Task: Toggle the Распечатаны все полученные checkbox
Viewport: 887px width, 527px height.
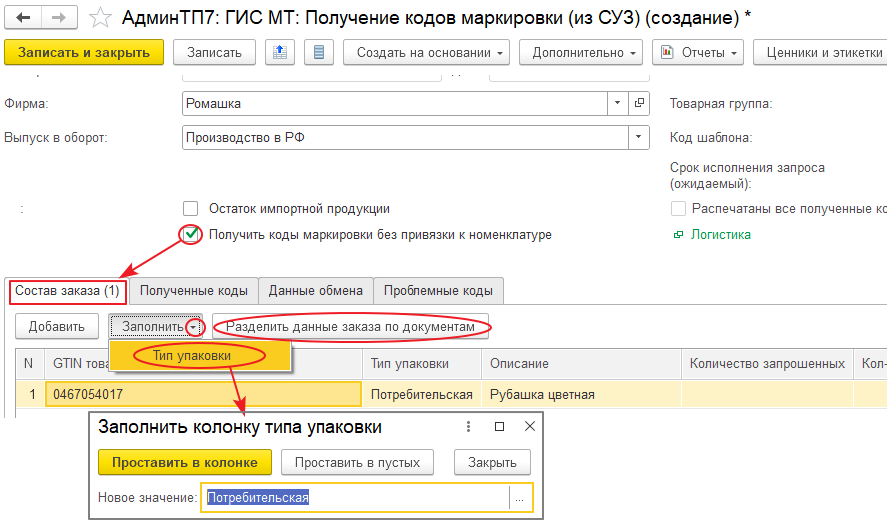Action: [x=679, y=209]
